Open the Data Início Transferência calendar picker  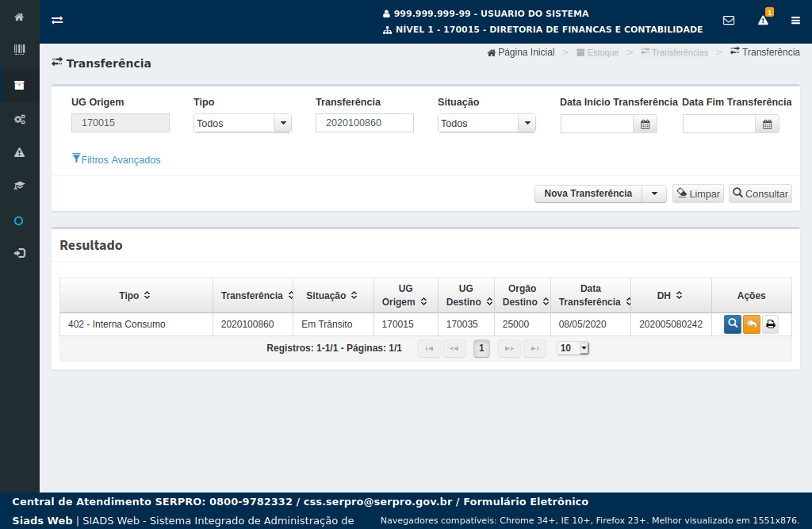pyautogui.click(x=645, y=125)
